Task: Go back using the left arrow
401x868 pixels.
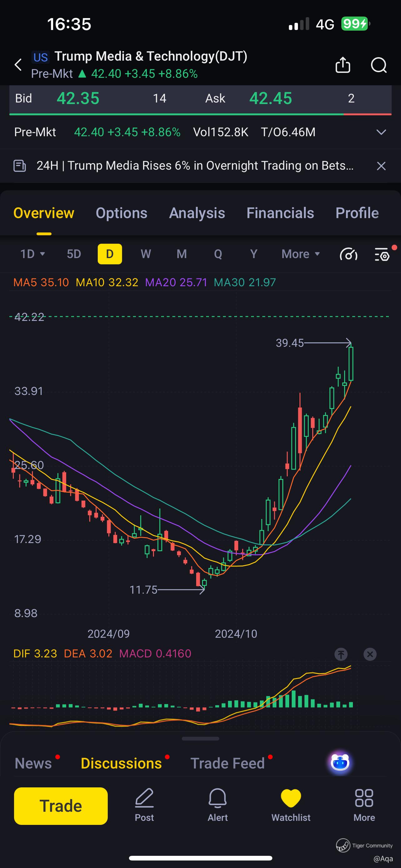Action: [x=18, y=65]
